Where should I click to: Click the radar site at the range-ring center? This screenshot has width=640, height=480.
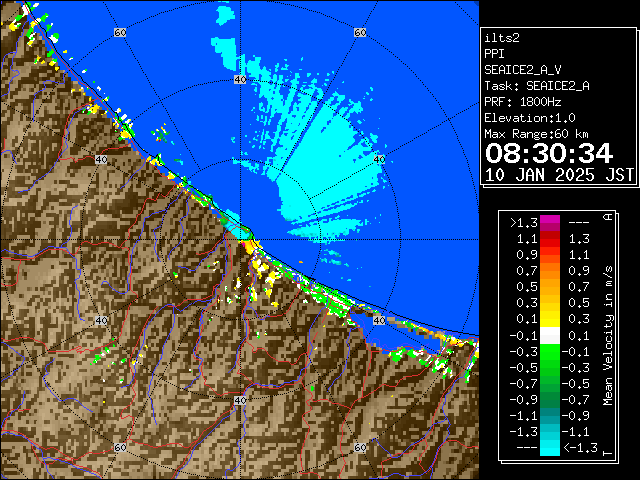pos(240,240)
